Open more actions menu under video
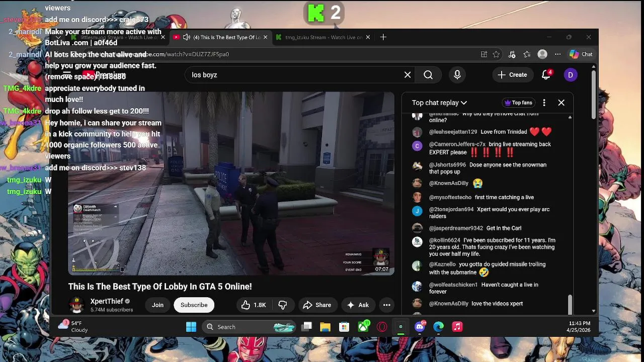 386,305
